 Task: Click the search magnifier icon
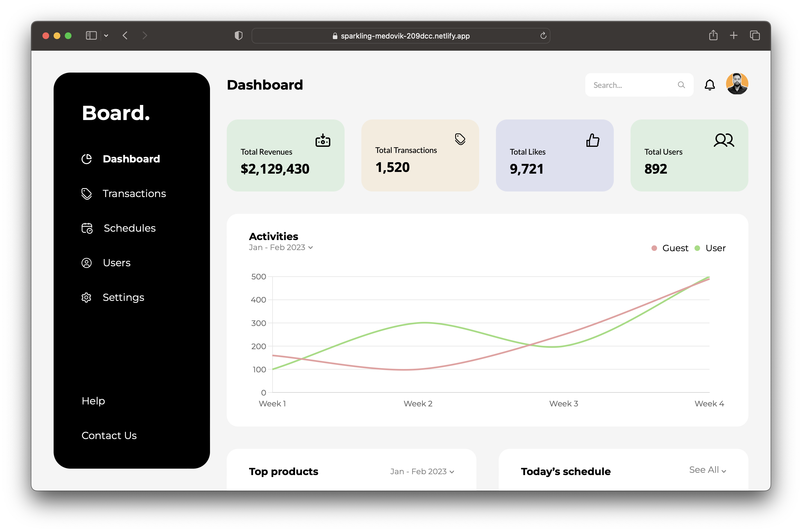coord(681,85)
